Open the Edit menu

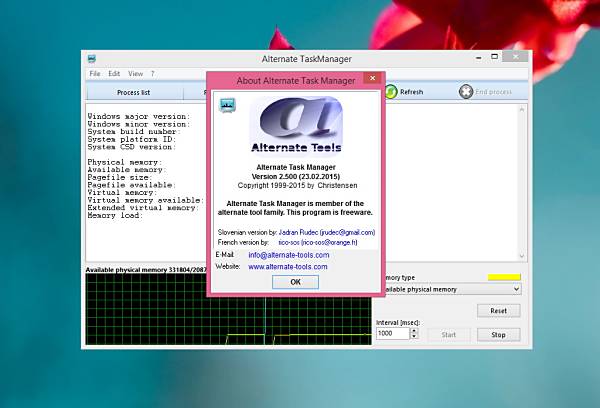pyautogui.click(x=114, y=73)
